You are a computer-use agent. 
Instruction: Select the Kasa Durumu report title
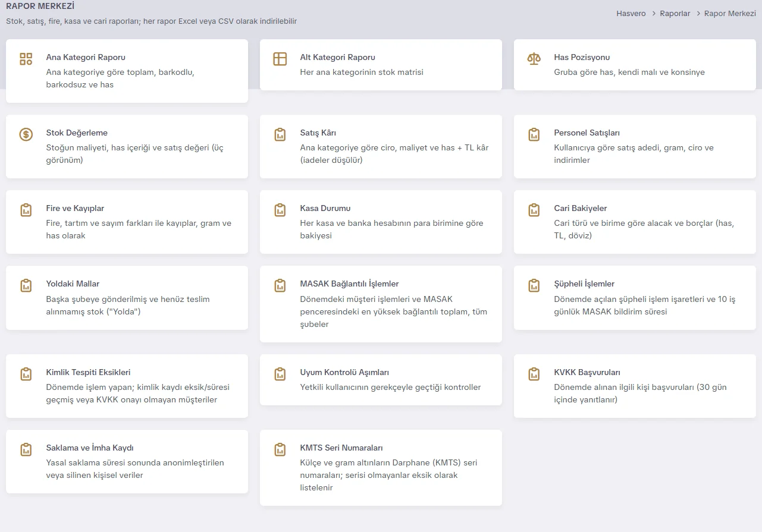pyautogui.click(x=325, y=209)
